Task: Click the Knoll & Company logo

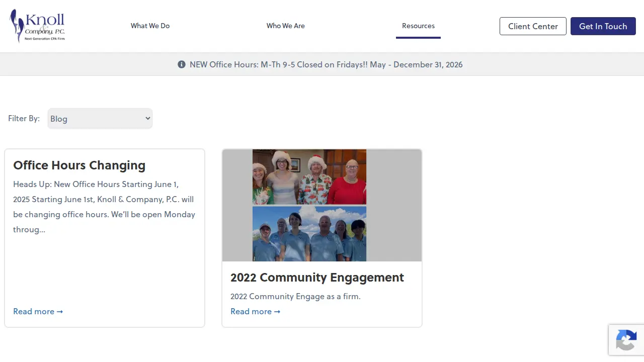Action: pos(37,26)
